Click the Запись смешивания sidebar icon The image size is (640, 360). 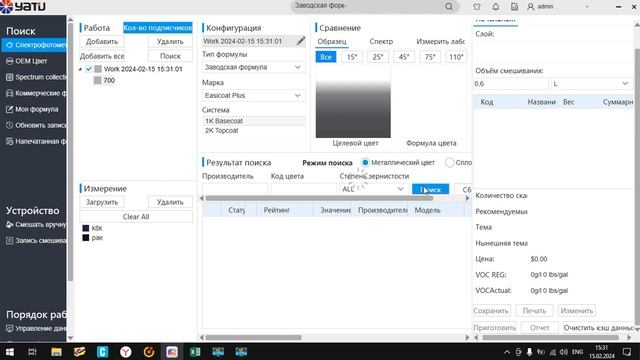(9, 240)
